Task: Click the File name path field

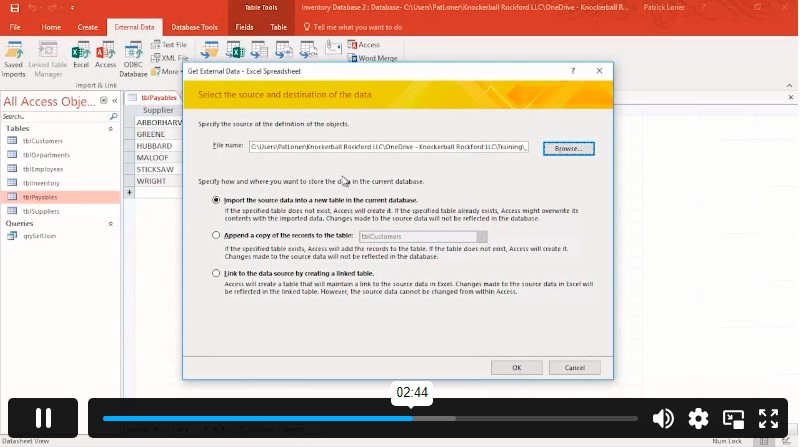Action: pos(389,147)
